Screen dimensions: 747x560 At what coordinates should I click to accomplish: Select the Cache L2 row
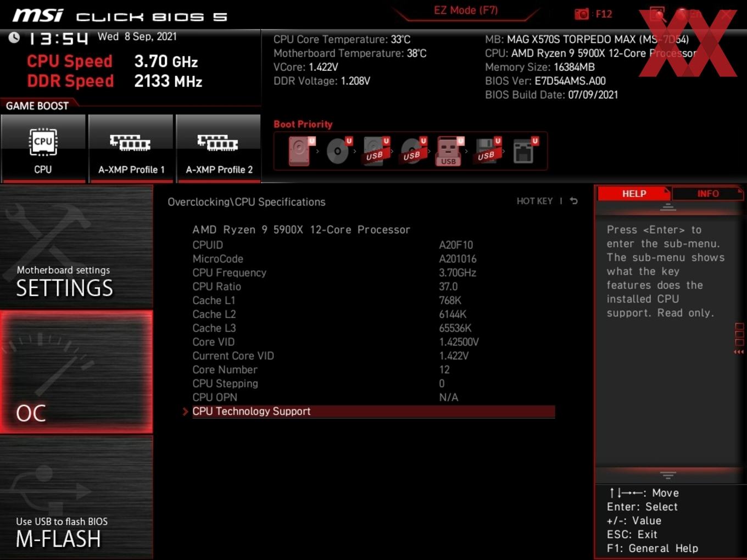click(374, 314)
